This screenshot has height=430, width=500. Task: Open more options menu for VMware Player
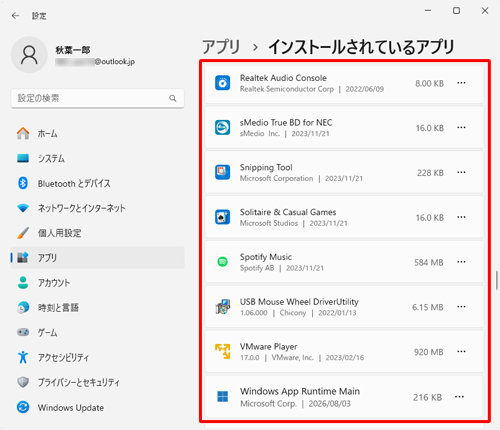coord(461,352)
